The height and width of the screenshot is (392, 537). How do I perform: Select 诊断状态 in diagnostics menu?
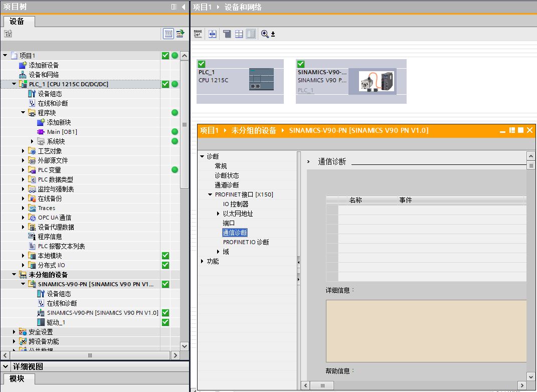227,175
